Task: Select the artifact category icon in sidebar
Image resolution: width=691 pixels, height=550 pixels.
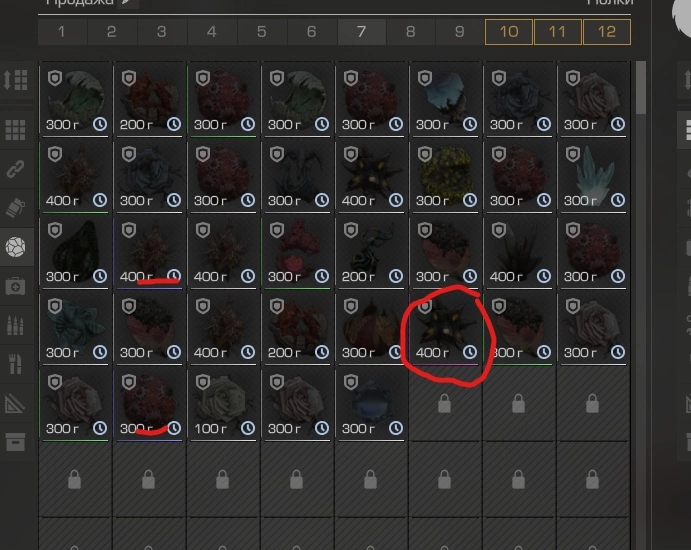Action: click(15, 247)
